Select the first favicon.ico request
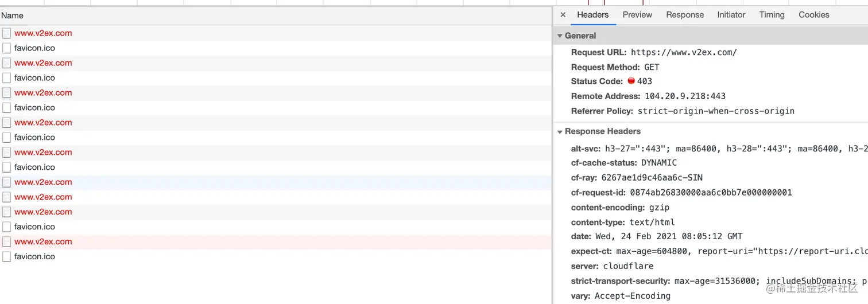This screenshot has height=304, width=868. pos(34,48)
